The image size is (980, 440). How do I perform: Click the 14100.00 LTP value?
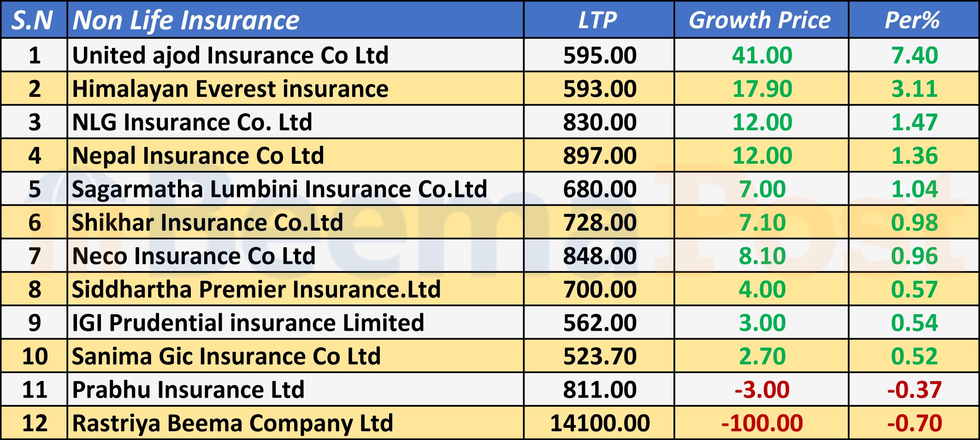tap(600, 423)
